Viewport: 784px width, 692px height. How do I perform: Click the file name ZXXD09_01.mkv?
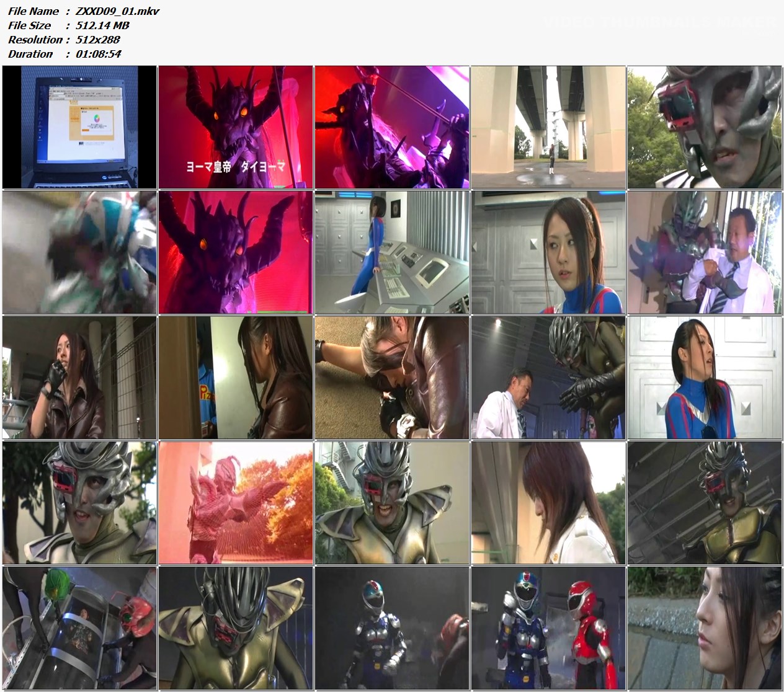click(x=117, y=11)
